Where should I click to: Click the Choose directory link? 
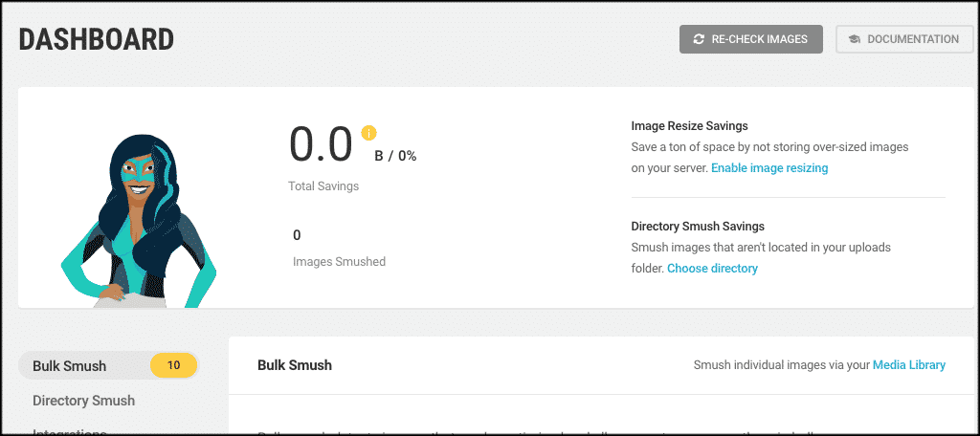[712, 269]
